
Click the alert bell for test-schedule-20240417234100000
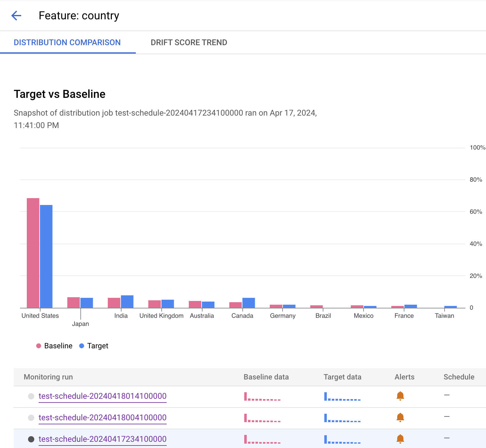click(x=400, y=439)
